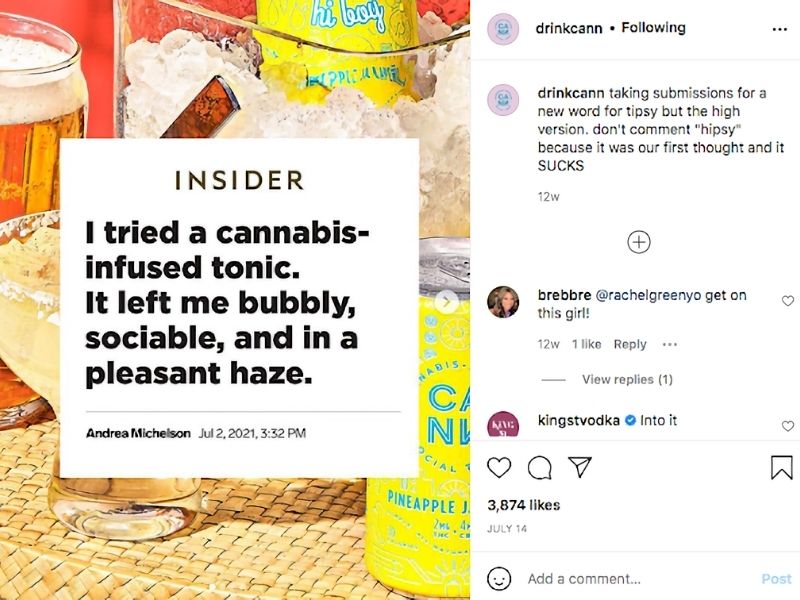Open brebbre comment options dots
800x600 pixels.
pyautogui.click(x=669, y=344)
